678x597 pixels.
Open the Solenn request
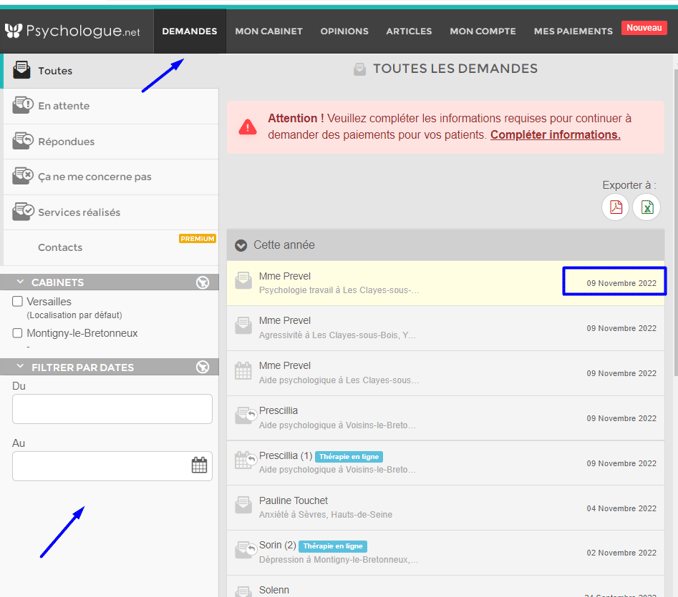point(445,587)
